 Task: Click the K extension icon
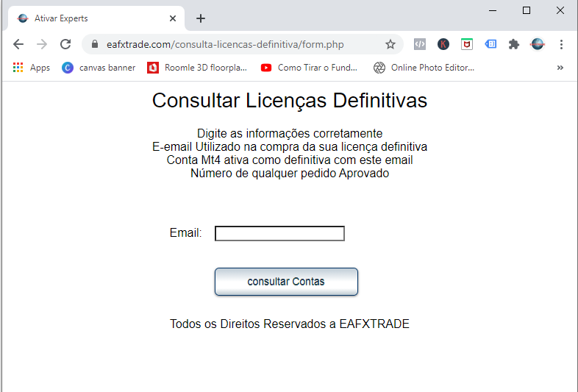click(443, 44)
